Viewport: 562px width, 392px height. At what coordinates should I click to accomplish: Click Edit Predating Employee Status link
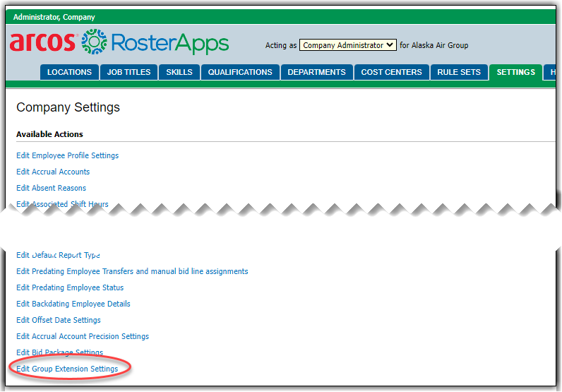pyautogui.click(x=70, y=287)
